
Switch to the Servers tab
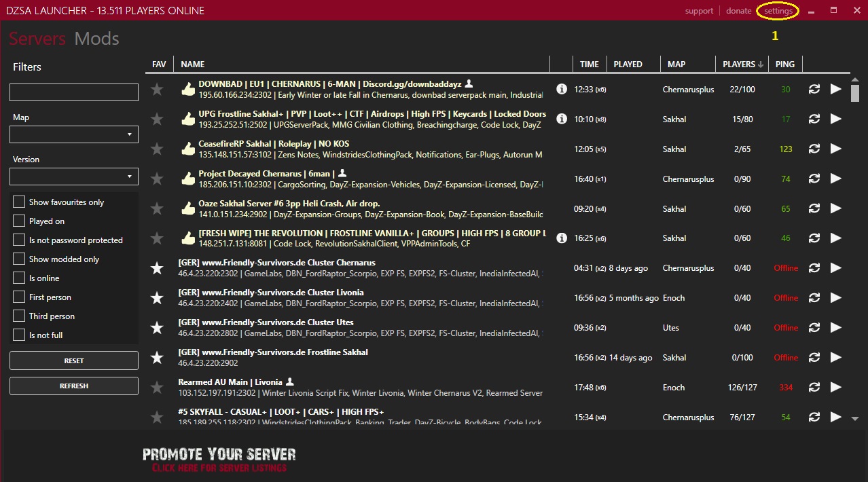(37, 39)
